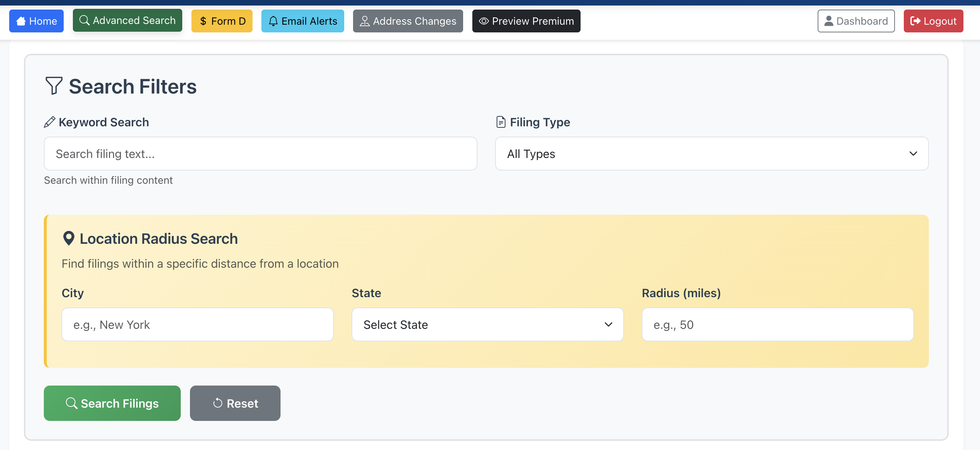
Task: Click the location pin icon in Location Radius Search
Action: point(68,239)
